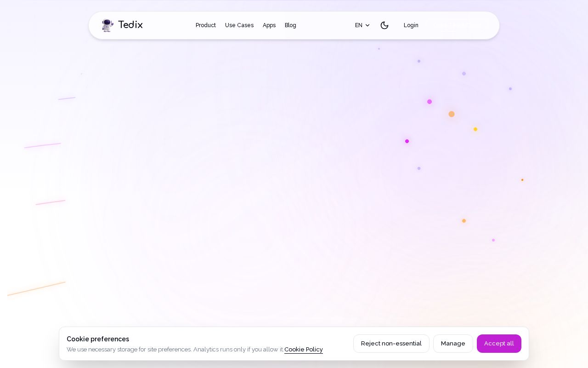Accept all cookies
Viewport: 588px width, 368px height.
pos(499,344)
